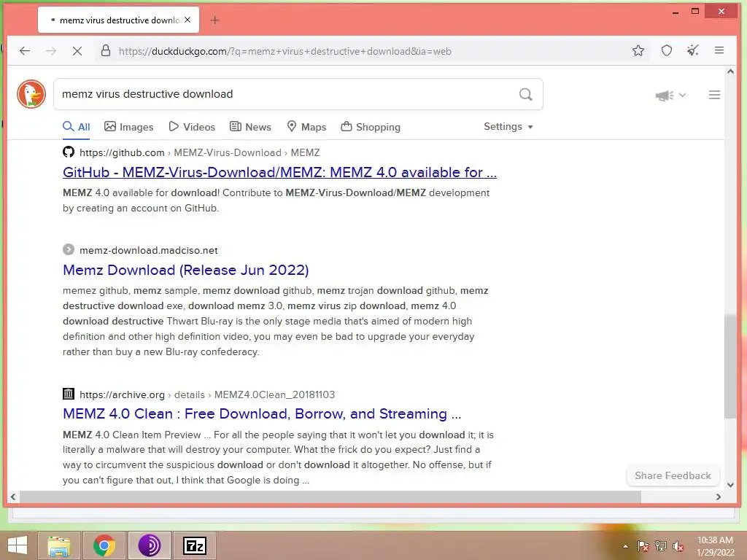Viewport: 747px width, 560px height.
Task: Click the DuckDuckGo duck logo
Action: point(31,94)
